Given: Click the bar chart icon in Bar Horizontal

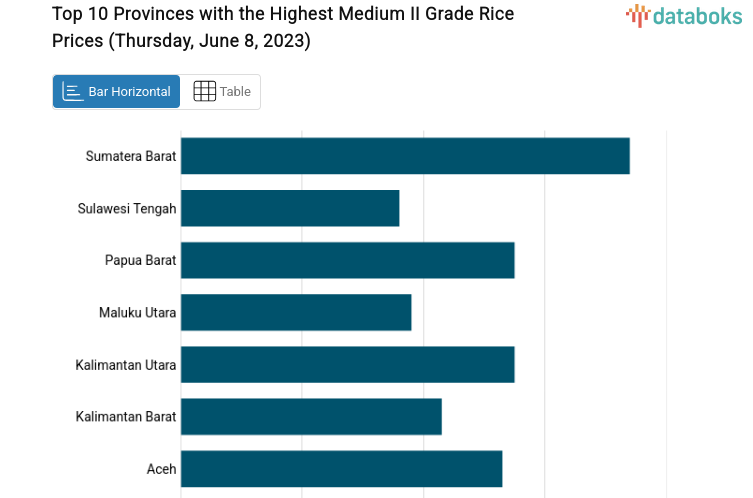Looking at the screenshot, I should tap(73, 92).
